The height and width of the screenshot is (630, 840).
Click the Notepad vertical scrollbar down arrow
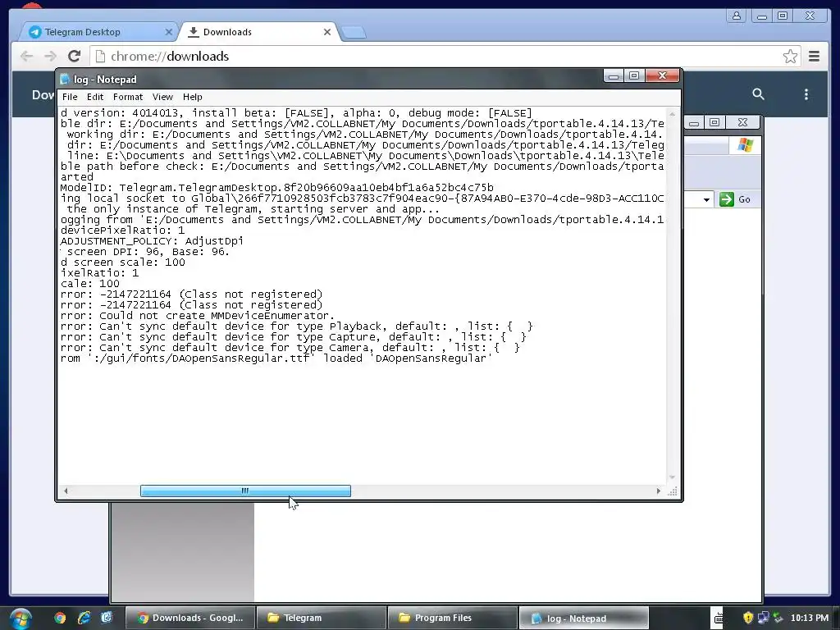(673, 477)
